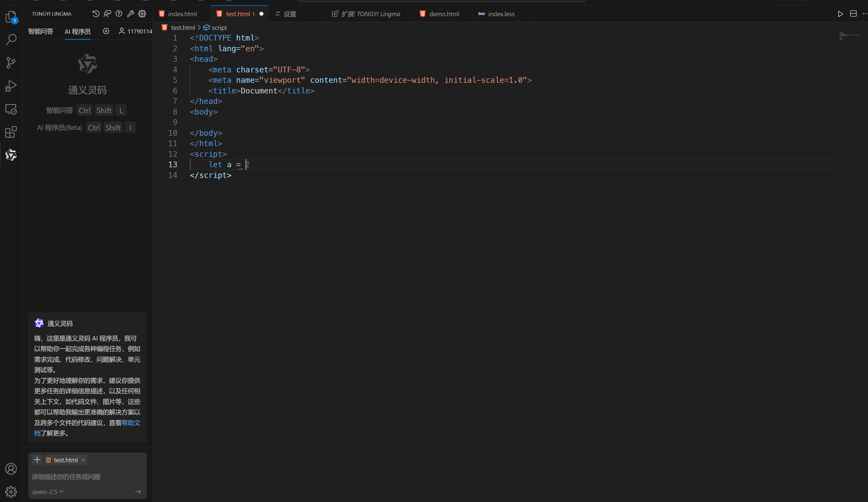Click the <script> opening tag line
The height and width of the screenshot is (502, 868).
click(x=208, y=154)
